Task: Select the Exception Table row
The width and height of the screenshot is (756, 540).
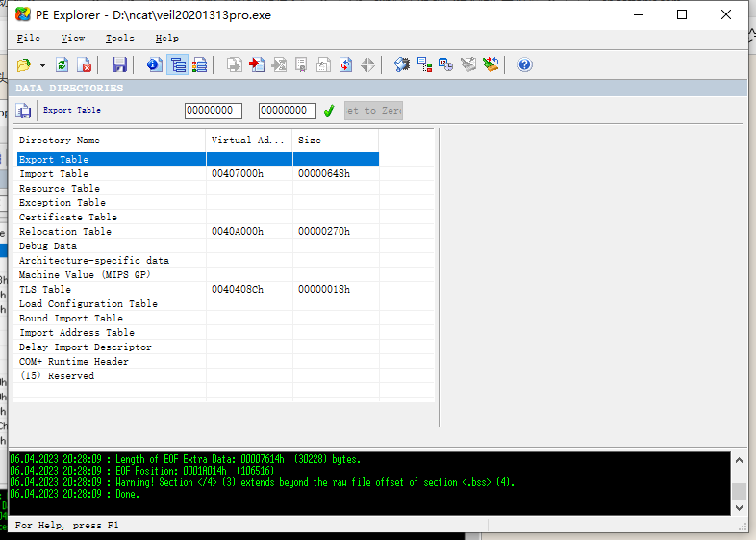Action: click(198, 203)
